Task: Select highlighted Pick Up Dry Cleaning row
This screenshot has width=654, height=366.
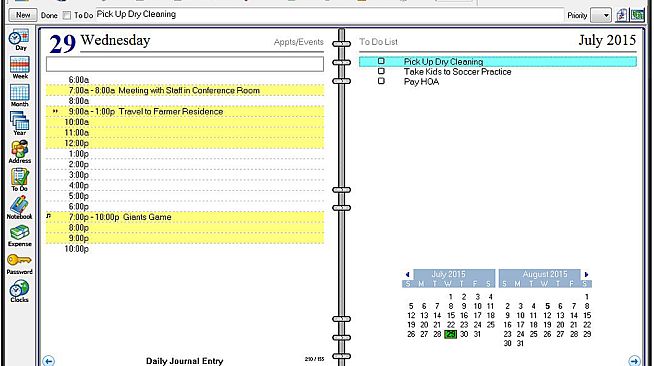Action: pyautogui.click(x=498, y=62)
